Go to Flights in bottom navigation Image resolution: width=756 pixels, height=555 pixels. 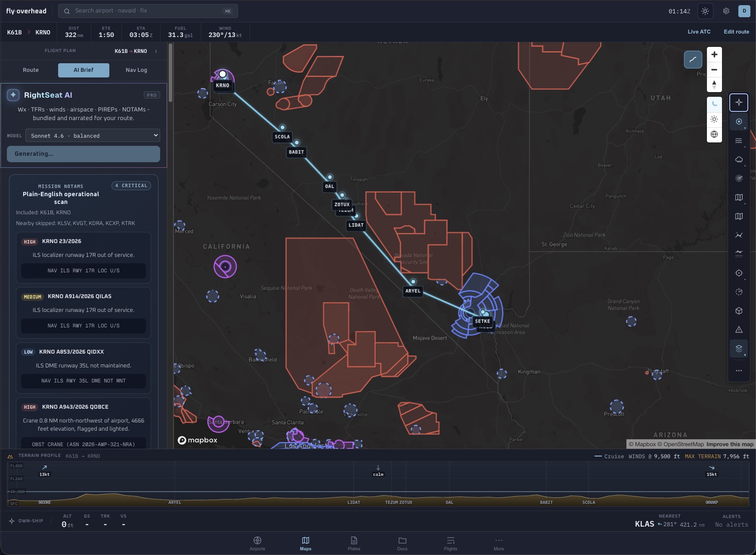coord(450,543)
